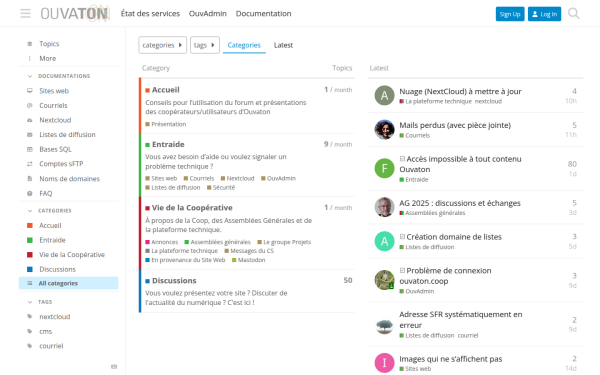Open pink I avatar on Images topic

coord(384,363)
